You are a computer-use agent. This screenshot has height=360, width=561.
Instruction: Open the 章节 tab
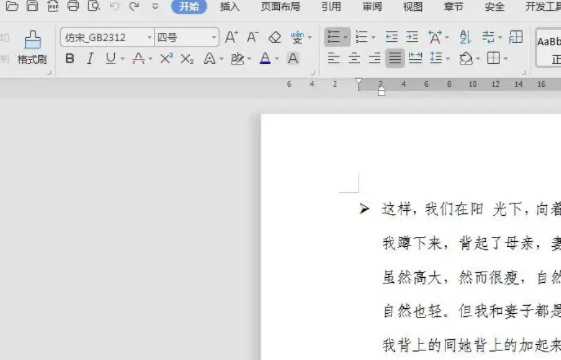click(453, 6)
